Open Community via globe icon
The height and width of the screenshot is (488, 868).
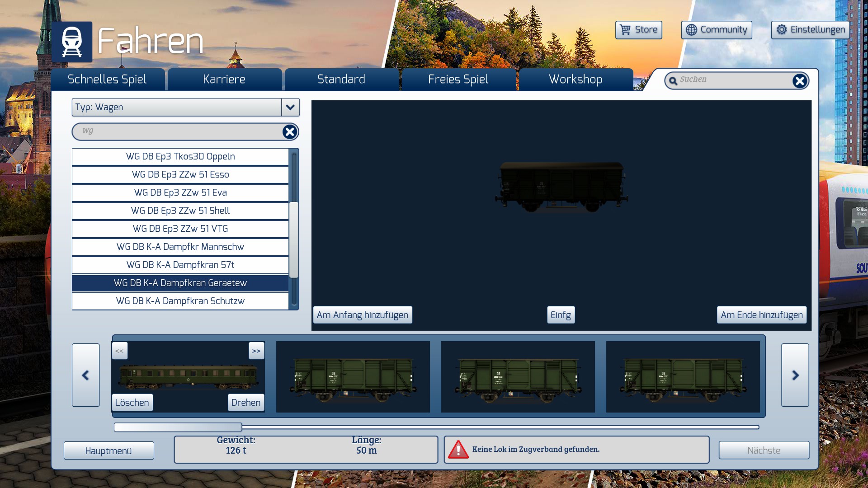[x=691, y=30]
